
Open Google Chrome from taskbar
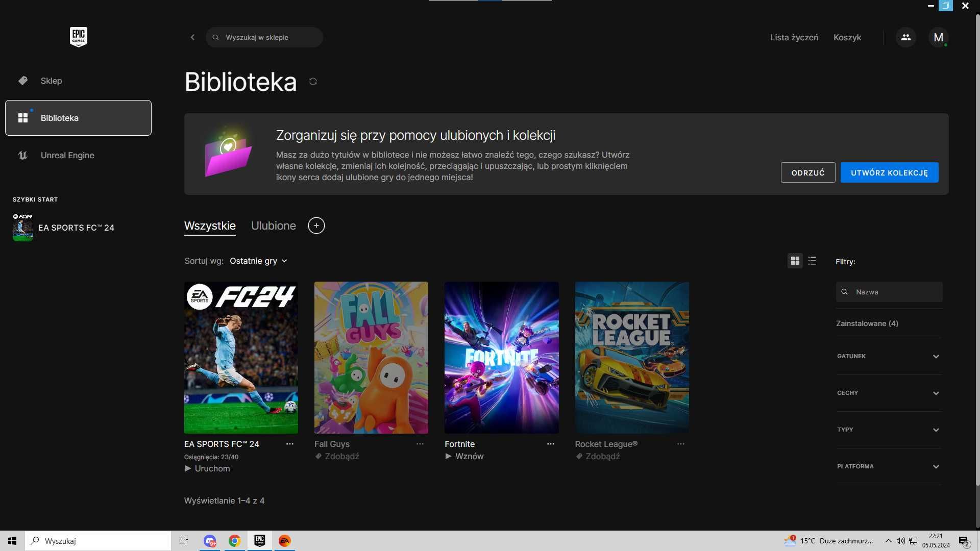(234, 541)
